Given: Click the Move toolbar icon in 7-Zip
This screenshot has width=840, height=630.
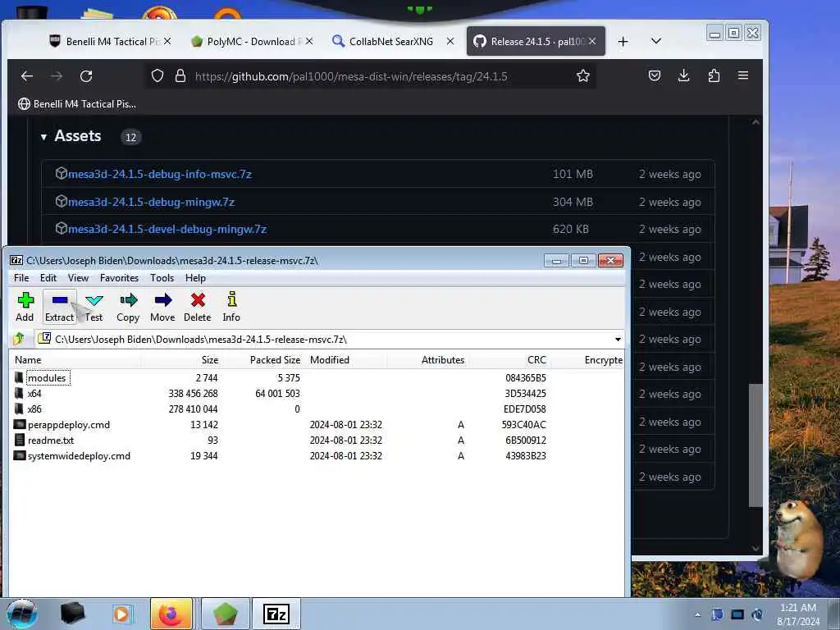Looking at the screenshot, I should tap(162, 307).
